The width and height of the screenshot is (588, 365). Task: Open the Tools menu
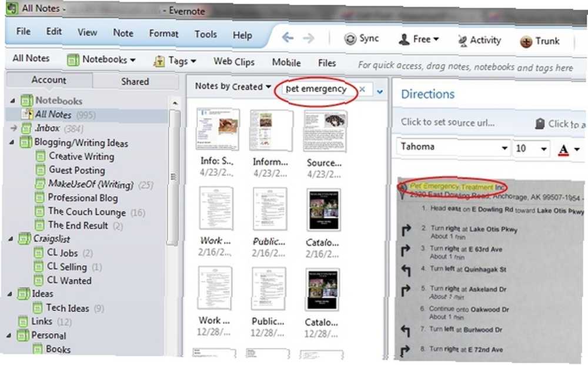click(205, 35)
